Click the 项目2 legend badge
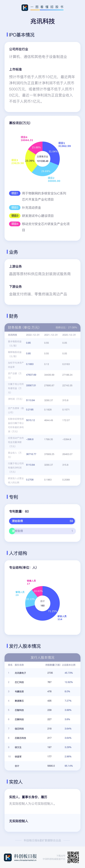The image size is (85, 868). click(15, 208)
